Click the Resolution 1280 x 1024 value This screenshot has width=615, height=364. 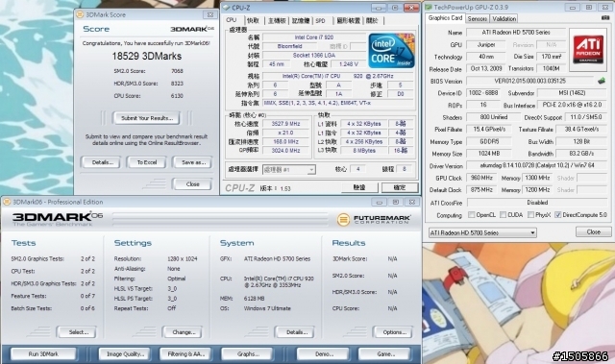tap(182, 259)
